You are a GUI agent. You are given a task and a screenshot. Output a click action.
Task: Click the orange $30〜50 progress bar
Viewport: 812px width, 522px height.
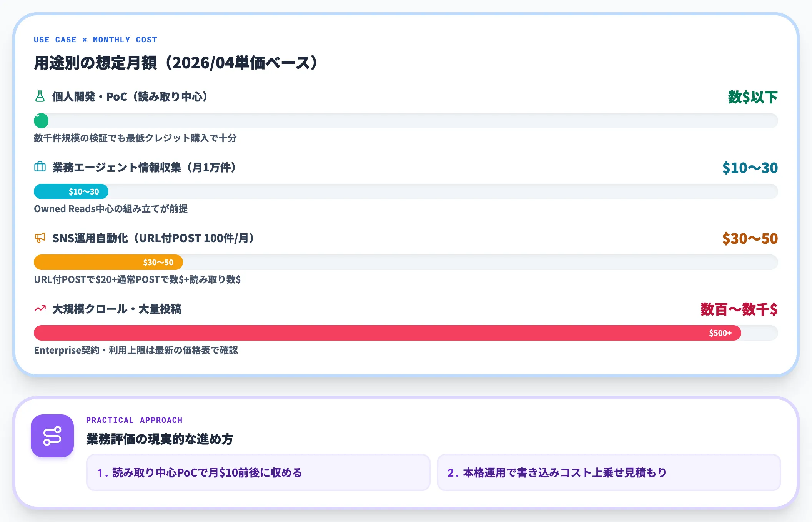[x=108, y=262]
